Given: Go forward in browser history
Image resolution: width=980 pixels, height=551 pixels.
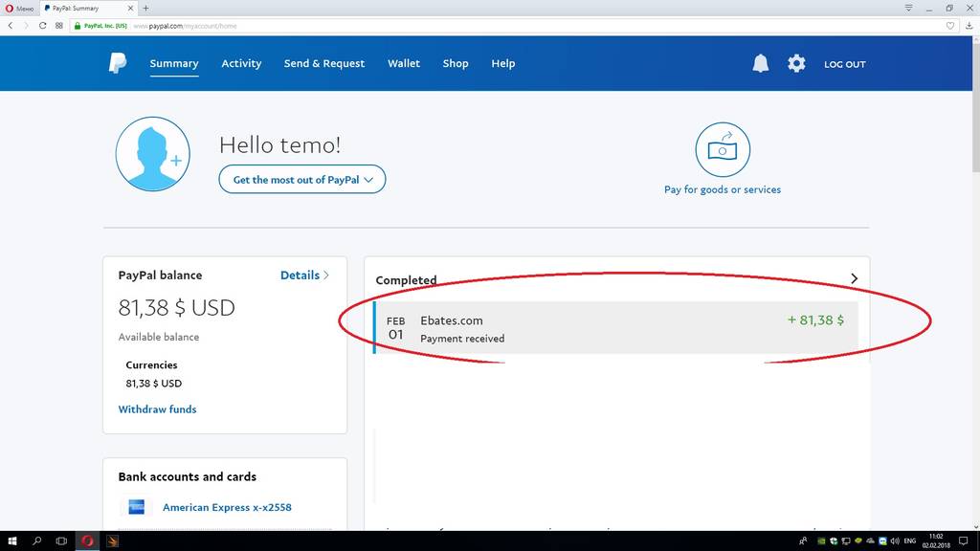Looking at the screenshot, I should tap(26, 26).
